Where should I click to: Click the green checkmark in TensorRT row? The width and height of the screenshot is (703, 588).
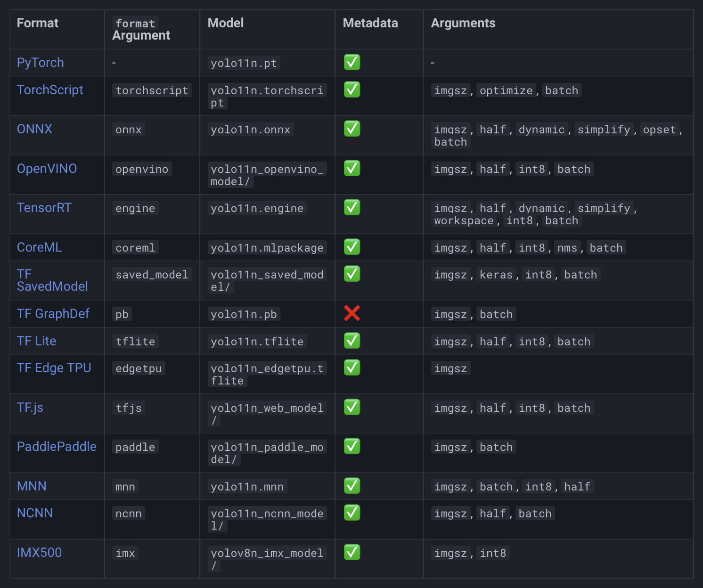pos(352,207)
